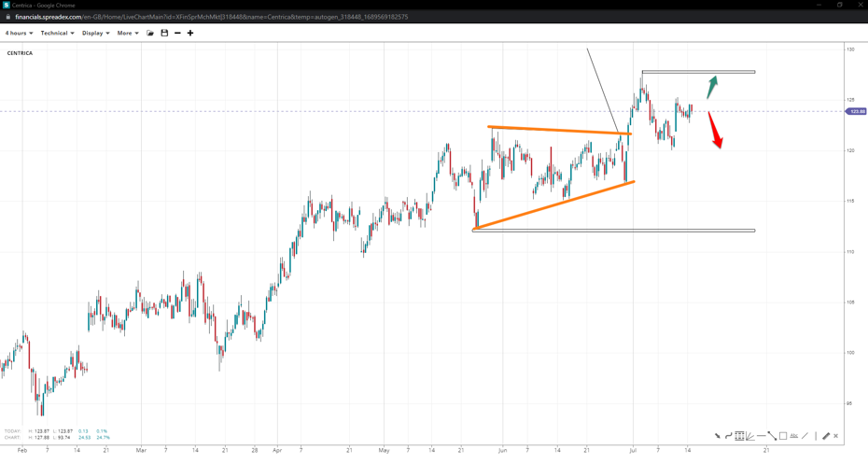868x464 pixels.
Task: Open the 4 hours timeframe dropdown
Action: (19, 34)
